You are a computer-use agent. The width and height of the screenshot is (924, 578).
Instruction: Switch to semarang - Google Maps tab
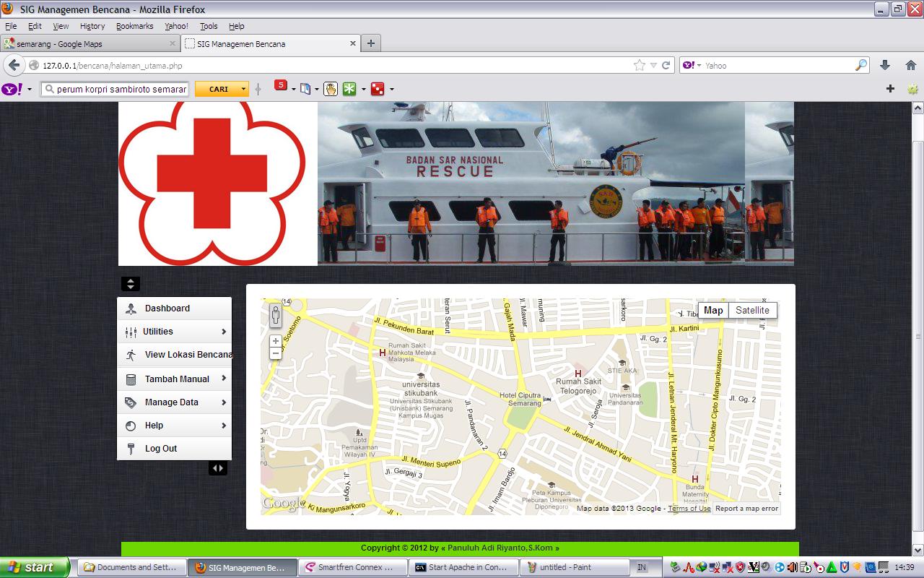(90, 44)
